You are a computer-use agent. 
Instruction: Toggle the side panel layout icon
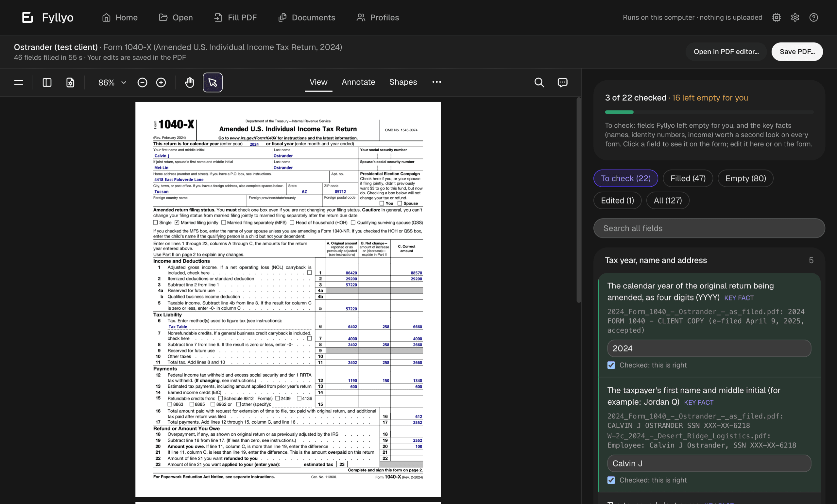point(47,82)
